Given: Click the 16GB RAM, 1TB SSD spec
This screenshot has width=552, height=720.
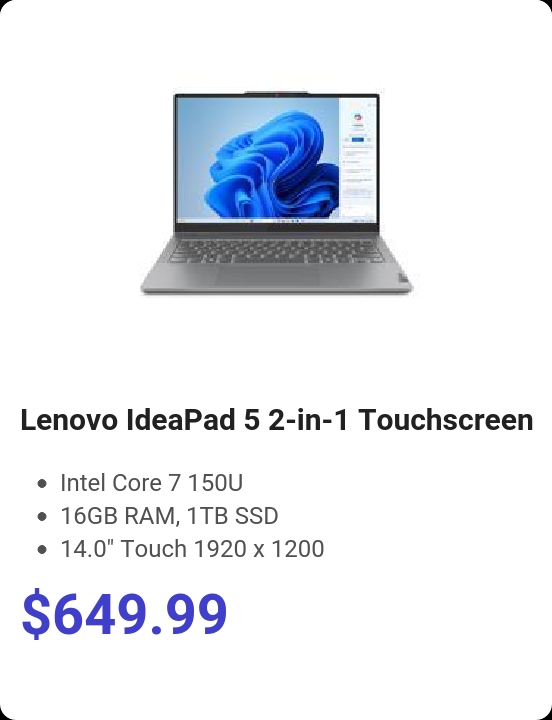Looking at the screenshot, I should (169, 516).
